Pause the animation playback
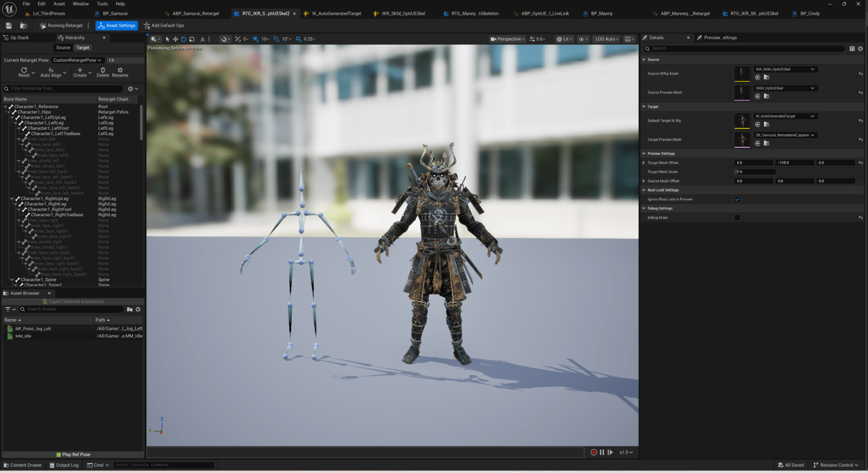Viewport: 868px width, 473px height. point(602,452)
